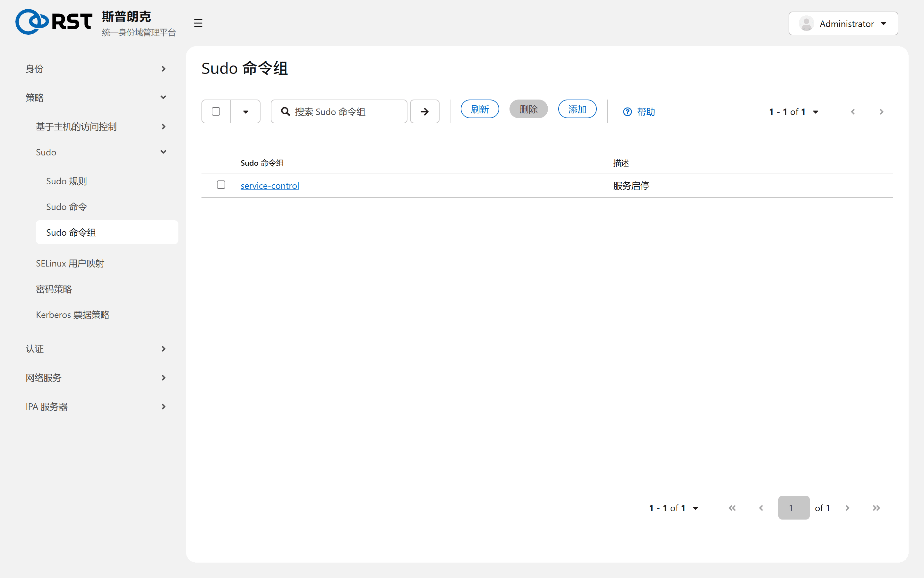Image resolution: width=924 pixels, height=578 pixels.
Task: Expand the 身份 navigation section
Action: [96, 69]
